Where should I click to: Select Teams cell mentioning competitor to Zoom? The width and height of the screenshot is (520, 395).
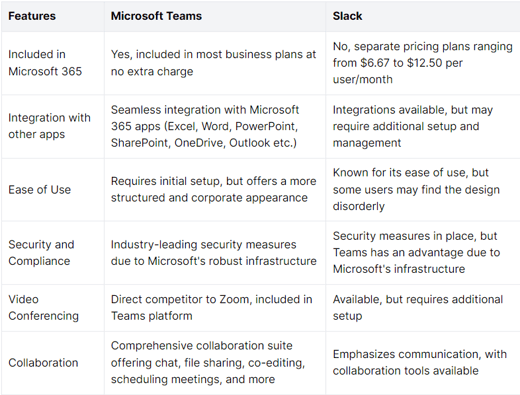pos(212,307)
